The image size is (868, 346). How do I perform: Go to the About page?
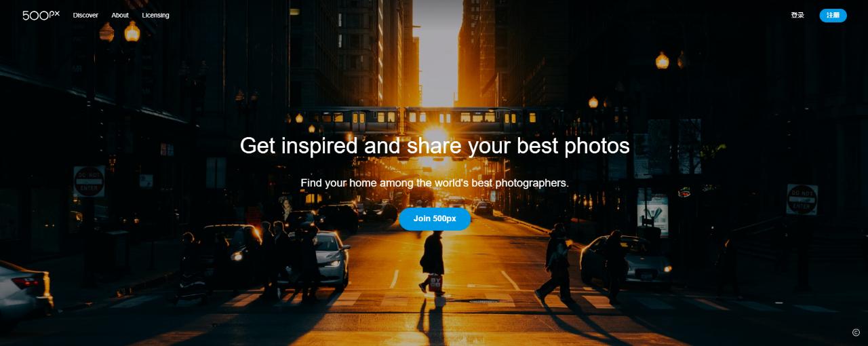(x=120, y=15)
